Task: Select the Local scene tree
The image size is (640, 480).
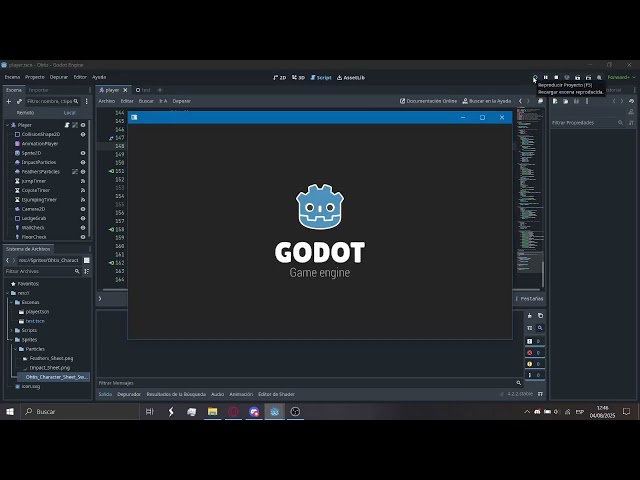Action: (69, 113)
